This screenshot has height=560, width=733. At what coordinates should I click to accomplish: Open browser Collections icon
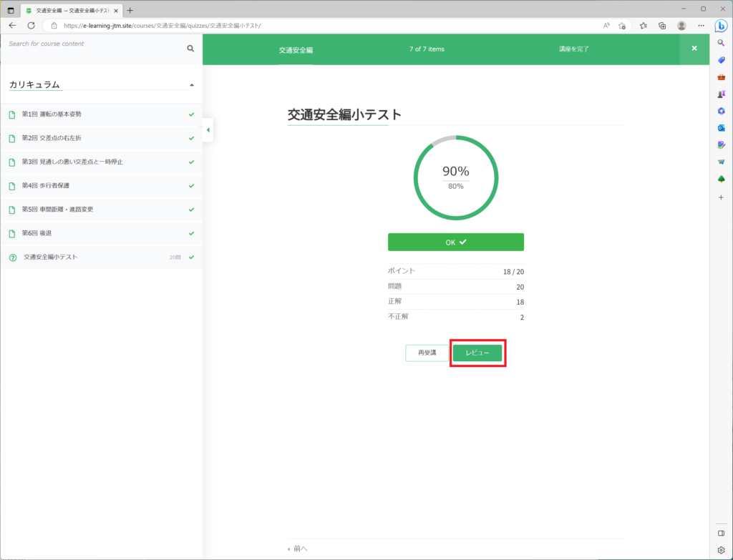[662, 25]
